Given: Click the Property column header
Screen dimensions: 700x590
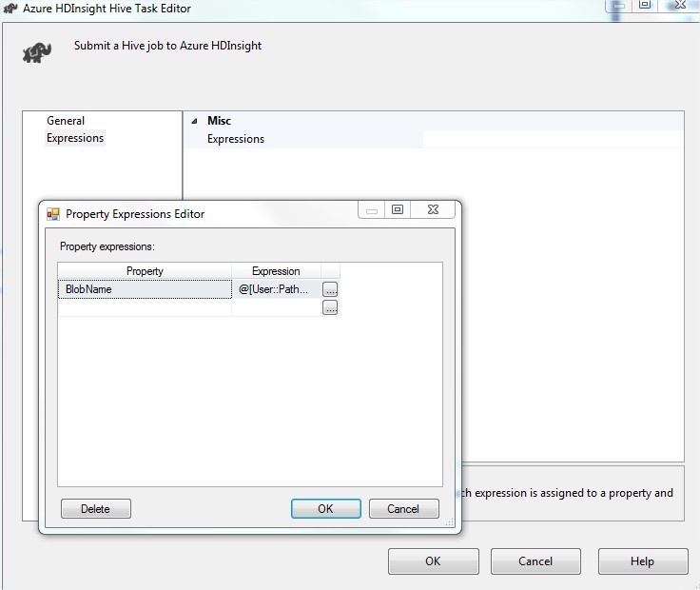Looking at the screenshot, I should (145, 271).
